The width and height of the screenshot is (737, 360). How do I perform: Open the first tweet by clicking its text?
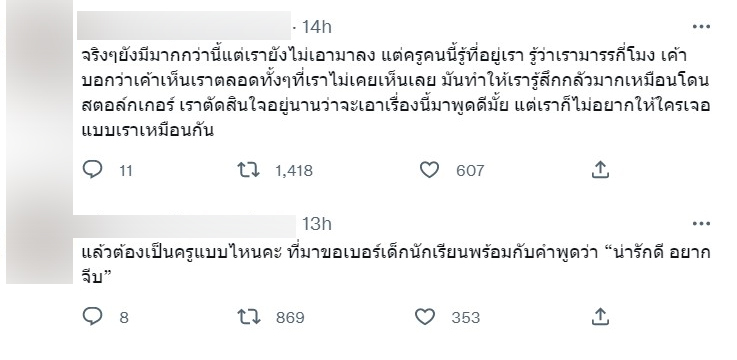point(395,92)
